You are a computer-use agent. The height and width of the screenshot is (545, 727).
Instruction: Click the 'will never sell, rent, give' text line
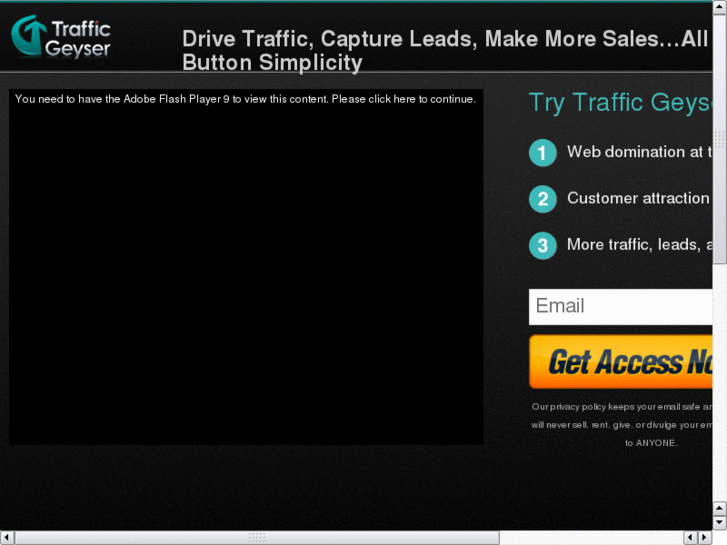point(622,425)
